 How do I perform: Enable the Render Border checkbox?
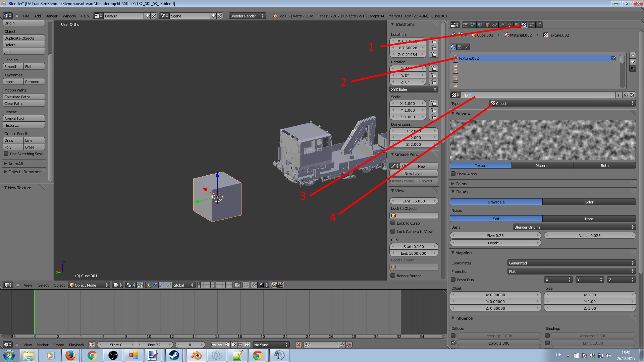pyautogui.click(x=393, y=276)
